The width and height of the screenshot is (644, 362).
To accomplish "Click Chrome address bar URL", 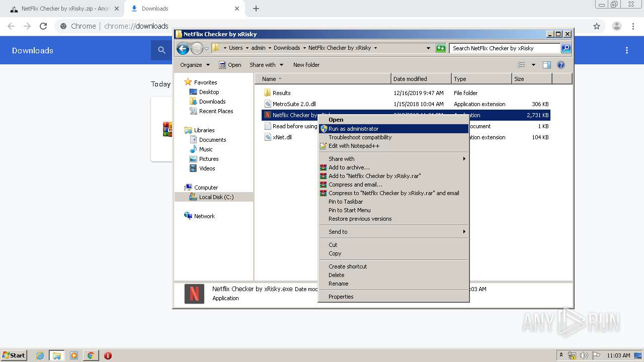I will click(136, 26).
